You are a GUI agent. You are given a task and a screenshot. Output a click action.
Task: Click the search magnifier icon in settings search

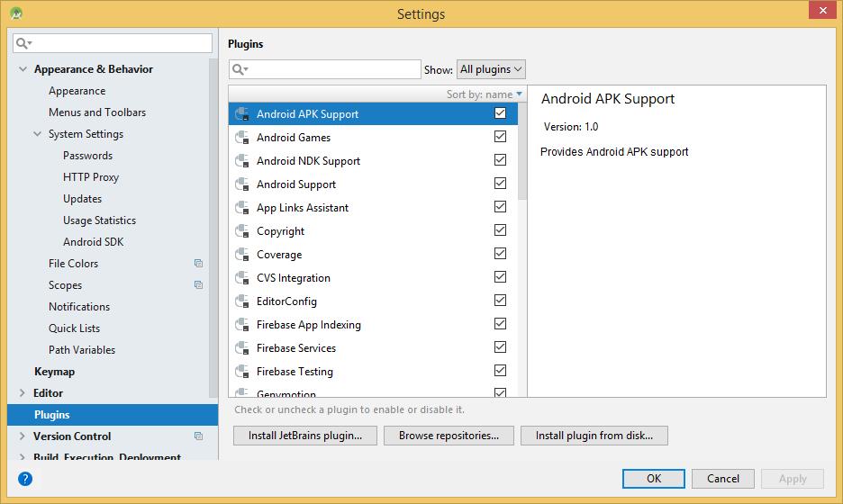[x=23, y=43]
